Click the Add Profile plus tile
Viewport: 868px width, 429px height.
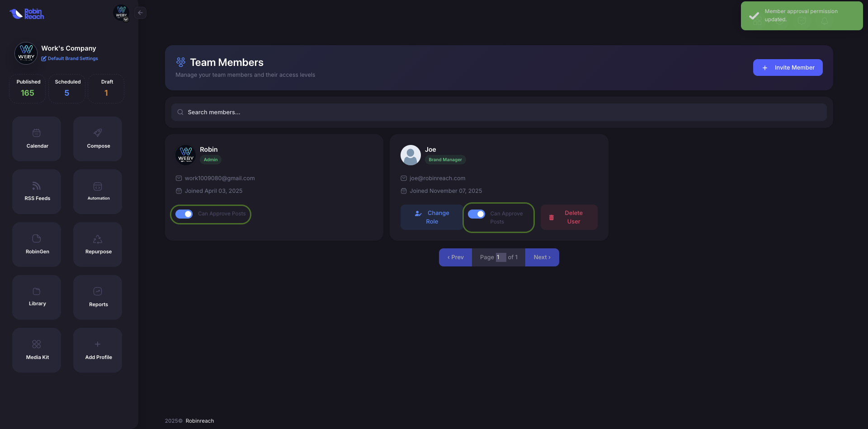point(98,350)
